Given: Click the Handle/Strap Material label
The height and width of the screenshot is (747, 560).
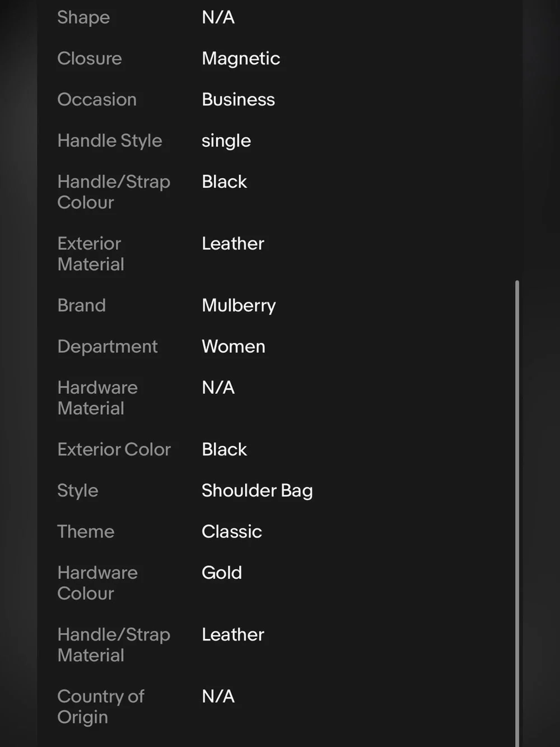Looking at the screenshot, I should 114,644.
